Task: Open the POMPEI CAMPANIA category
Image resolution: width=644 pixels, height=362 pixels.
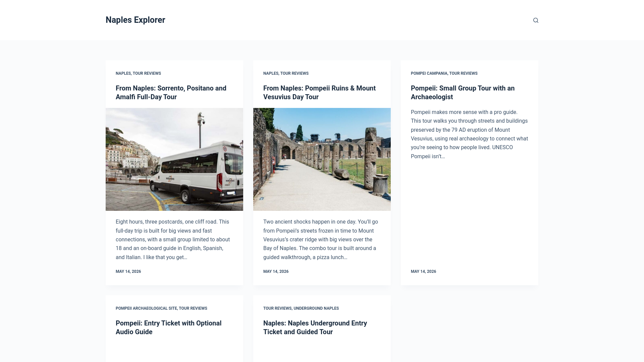Action: coord(429,73)
